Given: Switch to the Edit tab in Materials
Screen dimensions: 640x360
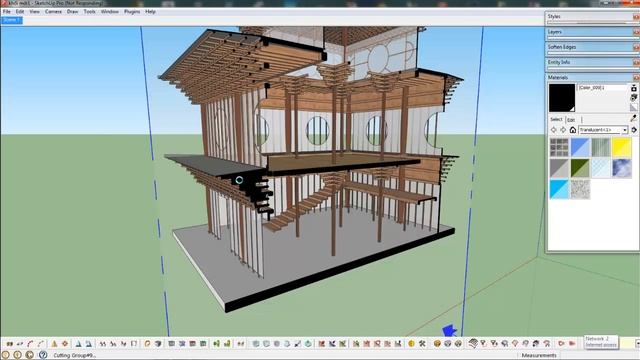Looking at the screenshot, I should pos(571,120).
